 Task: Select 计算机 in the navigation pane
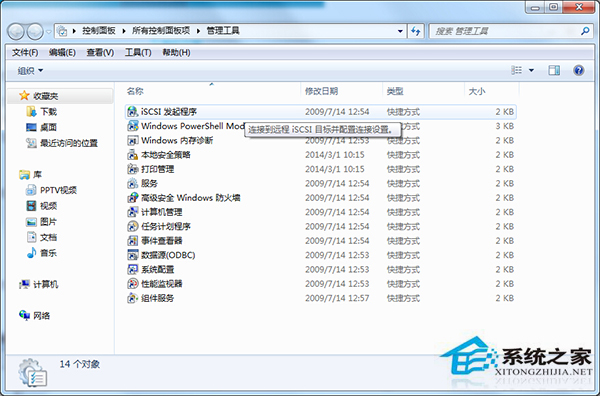46,284
